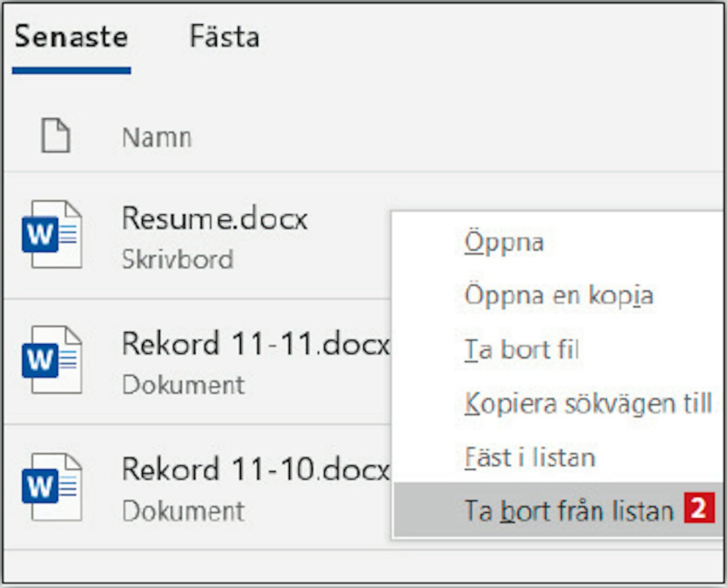Viewport: 727px width, 588px height.
Task: Choose Ta bort fil in context menu
Action: point(522,350)
